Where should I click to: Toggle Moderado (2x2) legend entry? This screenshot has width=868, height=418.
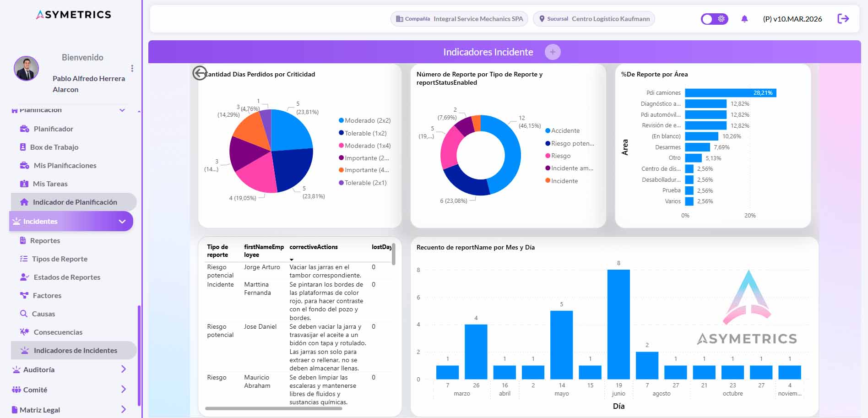pos(364,120)
